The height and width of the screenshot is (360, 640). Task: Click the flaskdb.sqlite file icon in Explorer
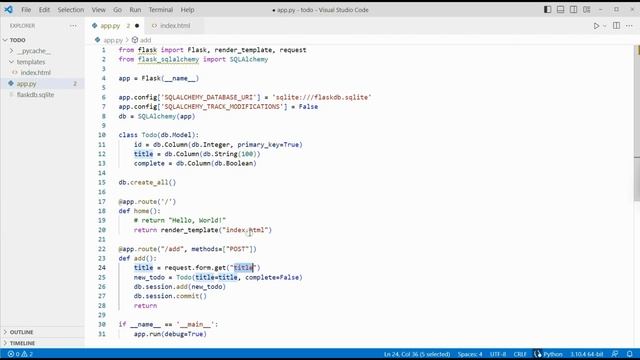click(11, 94)
